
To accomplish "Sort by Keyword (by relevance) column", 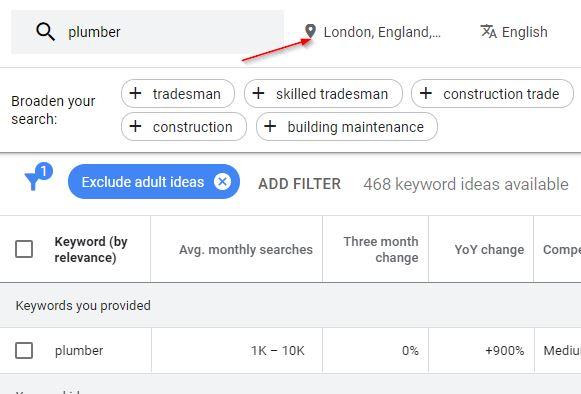I will pyautogui.click(x=91, y=249).
